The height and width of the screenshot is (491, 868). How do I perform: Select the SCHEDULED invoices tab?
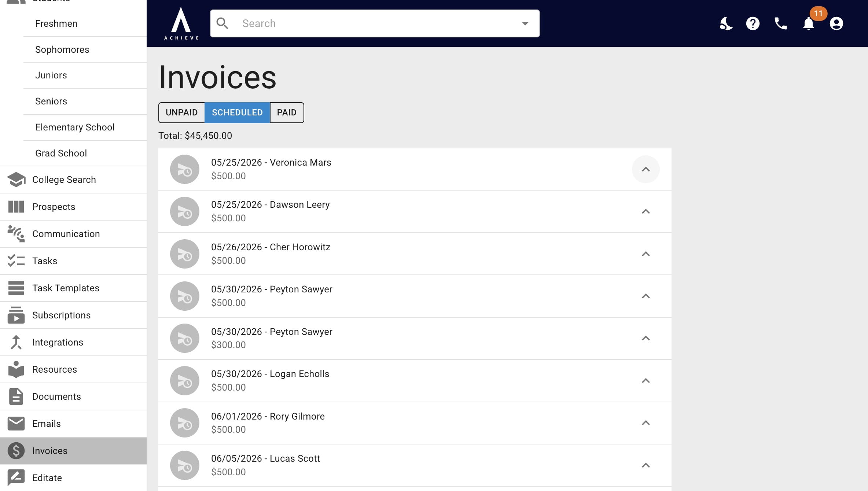(237, 112)
